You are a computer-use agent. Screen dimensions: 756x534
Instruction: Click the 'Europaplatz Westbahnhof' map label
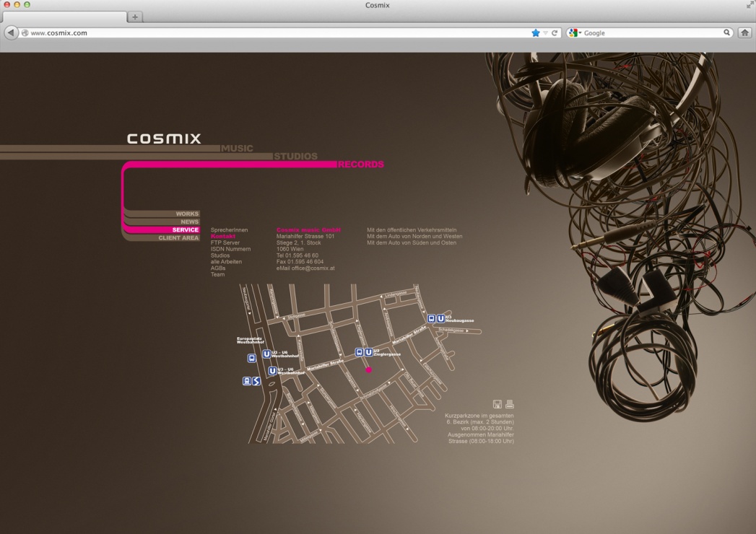pyautogui.click(x=251, y=341)
